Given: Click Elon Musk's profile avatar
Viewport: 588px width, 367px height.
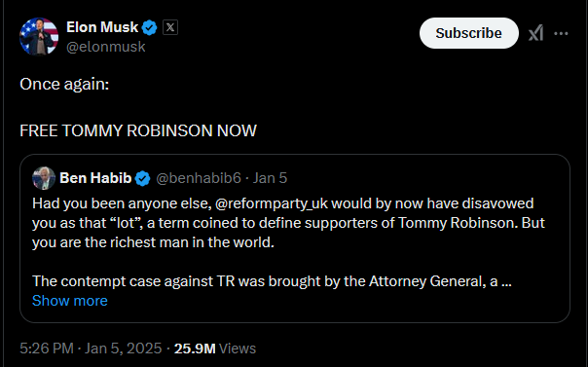Looking at the screenshot, I should pos(39,37).
